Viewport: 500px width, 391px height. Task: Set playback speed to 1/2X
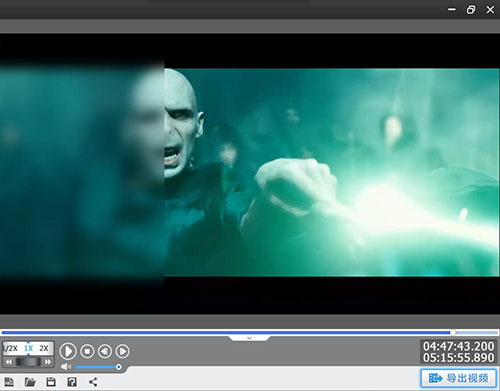click(x=11, y=349)
